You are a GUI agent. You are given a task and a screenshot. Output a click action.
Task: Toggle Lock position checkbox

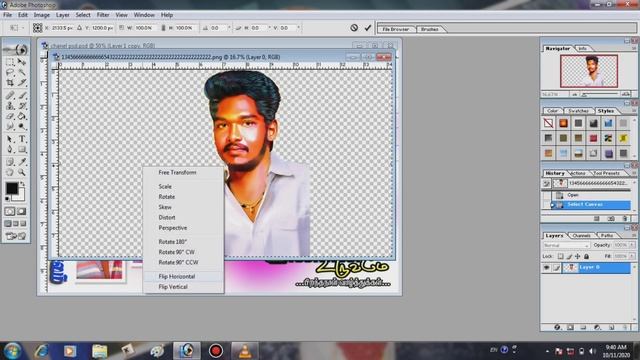(x=578, y=256)
